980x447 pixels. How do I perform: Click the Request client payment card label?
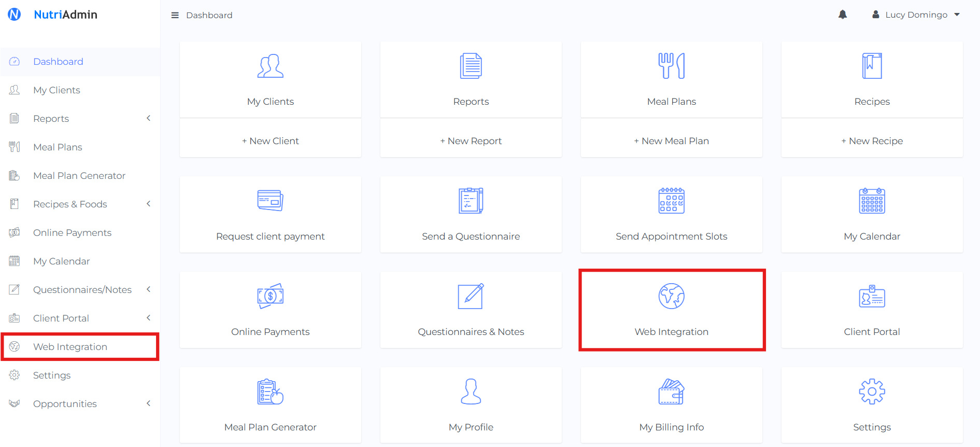[271, 236]
